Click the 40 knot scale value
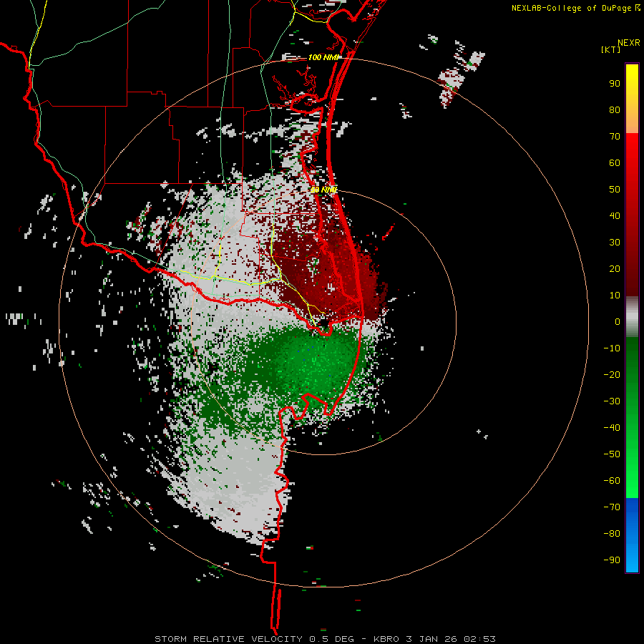Viewport: 644px width, 644px height. [x=615, y=216]
